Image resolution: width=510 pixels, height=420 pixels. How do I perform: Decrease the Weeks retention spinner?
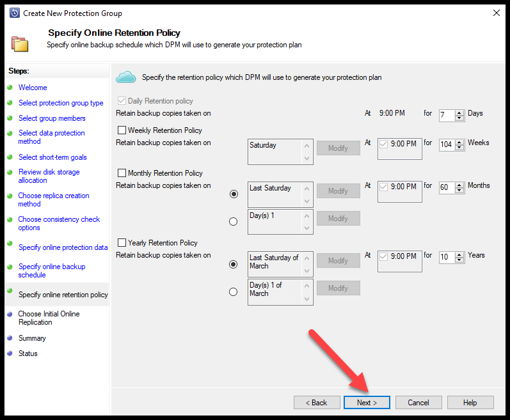click(x=459, y=147)
